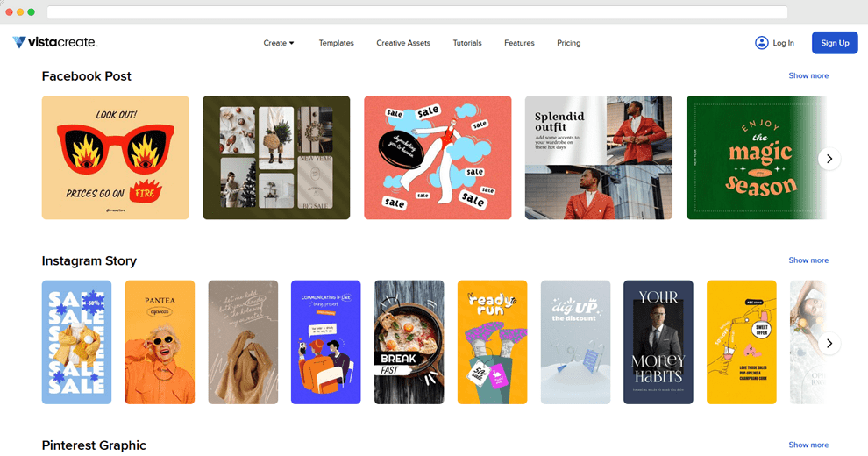Open the beige sweater story template
868x456 pixels.
[243, 342]
